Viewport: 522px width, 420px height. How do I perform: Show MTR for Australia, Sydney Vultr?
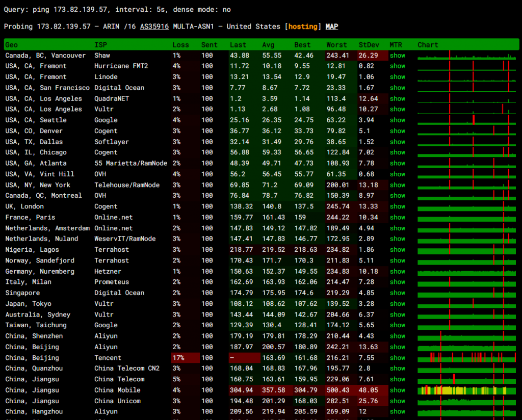398,315
